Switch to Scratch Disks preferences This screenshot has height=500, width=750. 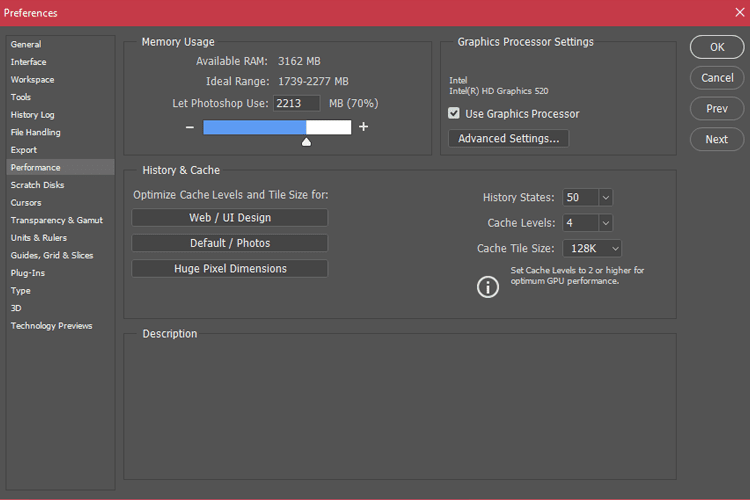[x=60, y=185]
